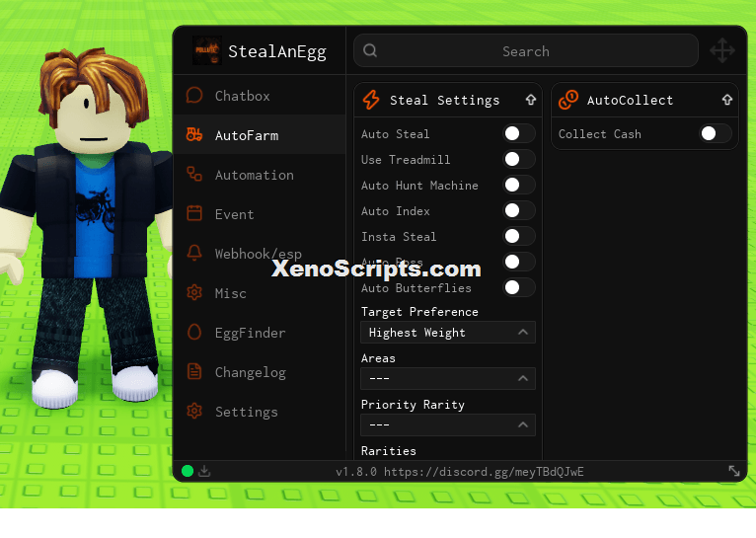The width and height of the screenshot is (756, 538).
Task: Open the Target Preference Highest Weight dropdown
Action: pyautogui.click(x=448, y=333)
